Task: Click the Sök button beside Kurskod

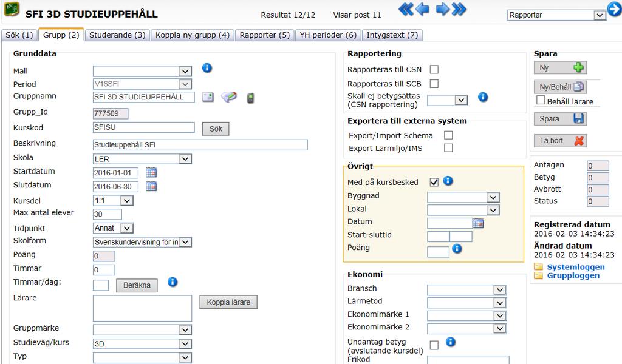Action: pyautogui.click(x=216, y=129)
